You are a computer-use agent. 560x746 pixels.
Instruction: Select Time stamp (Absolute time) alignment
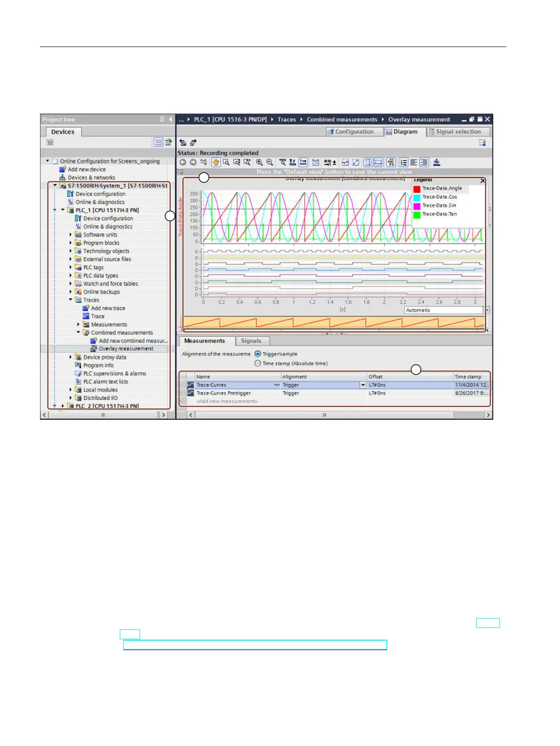258,363
